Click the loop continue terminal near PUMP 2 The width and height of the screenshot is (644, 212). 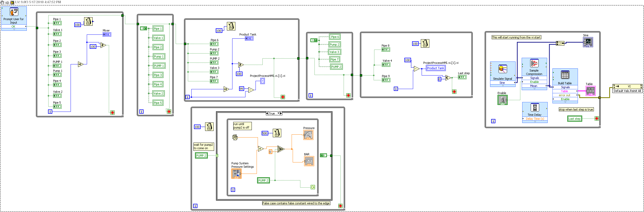coord(313,187)
